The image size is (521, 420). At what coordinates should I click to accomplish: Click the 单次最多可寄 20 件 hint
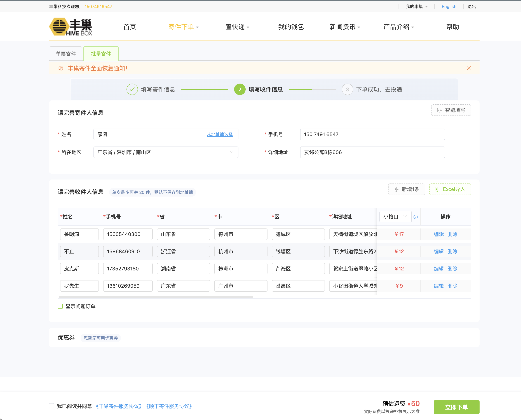pos(152,192)
